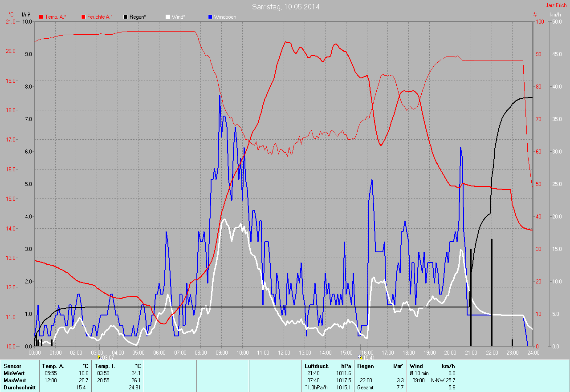Click the red Feuchte A. legend swatch

tap(83, 17)
